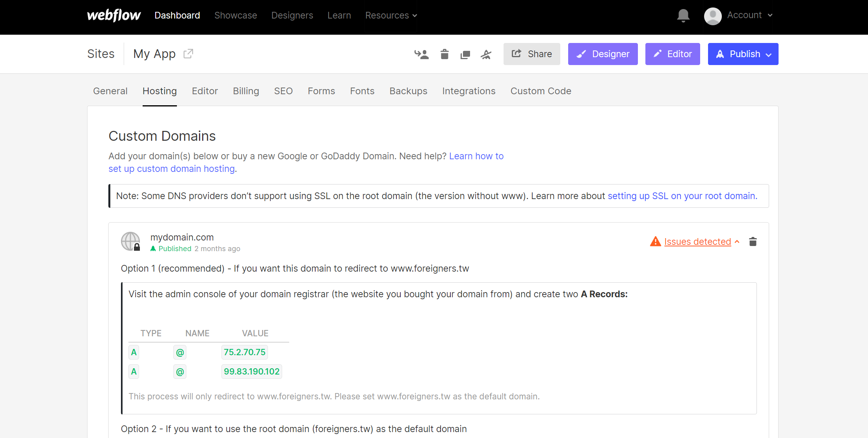This screenshot has height=438, width=868.
Task: Select the Hosting tab
Action: pos(160,91)
